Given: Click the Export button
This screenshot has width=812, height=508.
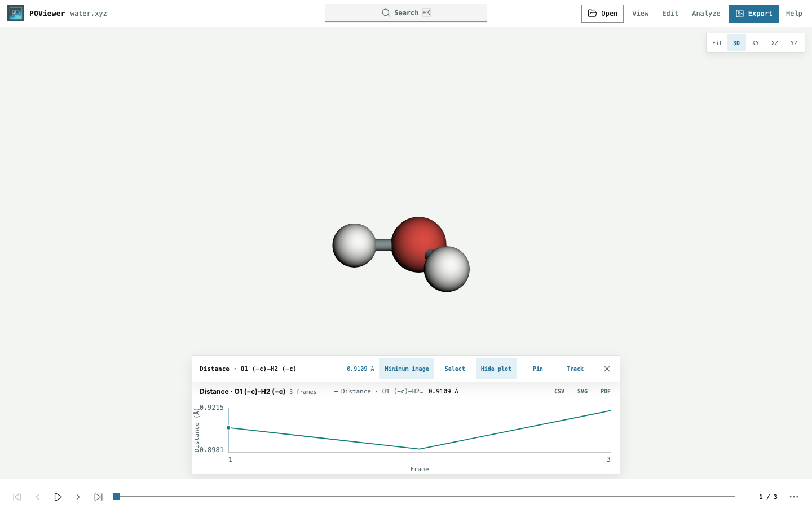Looking at the screenshot, I should coord(753,14).
